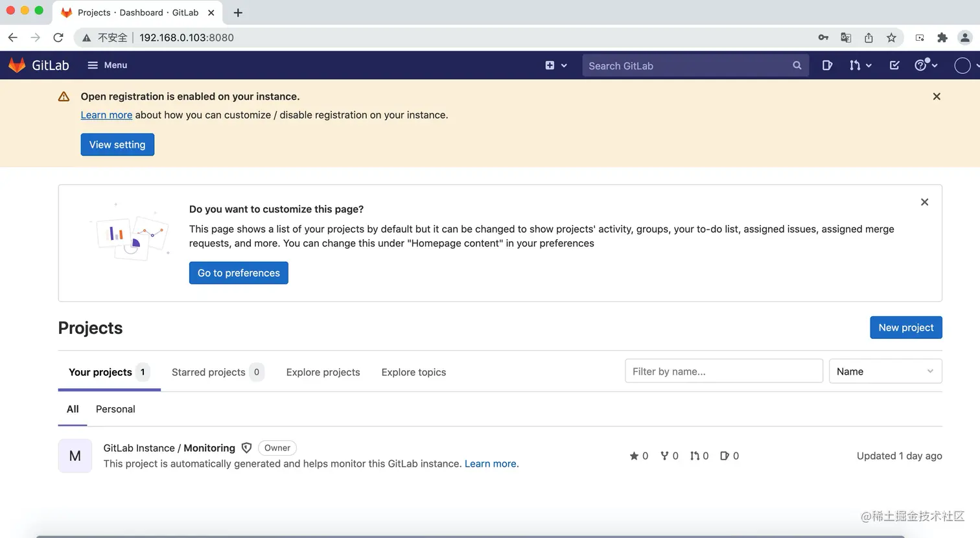
Task: Select the All sub-tab
Action: [73, 409]
